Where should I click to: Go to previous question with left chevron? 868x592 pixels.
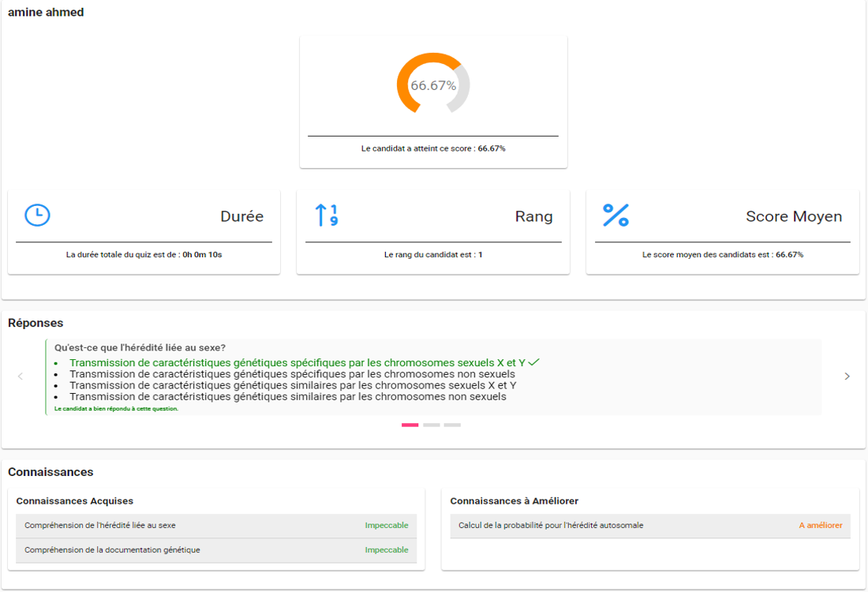[21, 377]
